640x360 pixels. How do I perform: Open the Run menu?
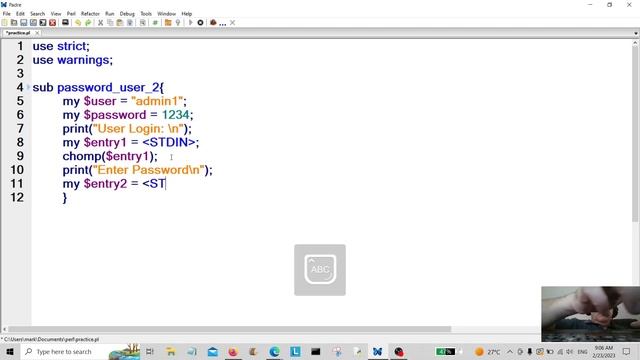point(110,13)
